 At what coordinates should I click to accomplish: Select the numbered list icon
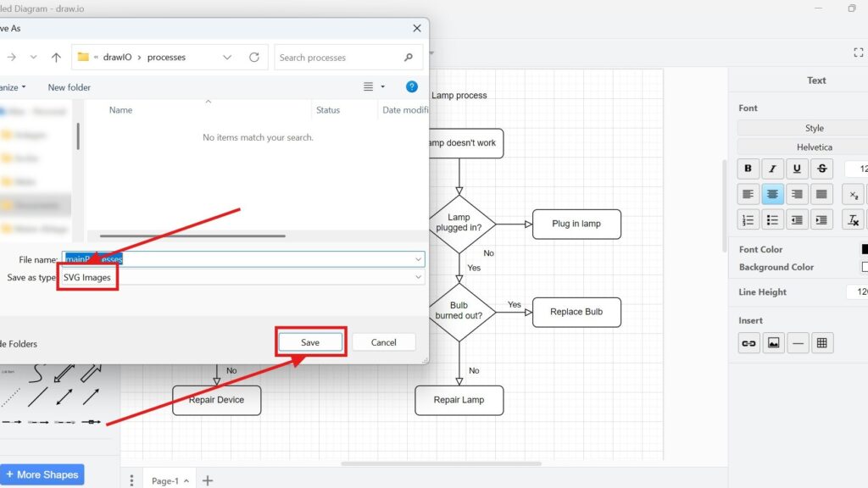click(x=748, y=219)
